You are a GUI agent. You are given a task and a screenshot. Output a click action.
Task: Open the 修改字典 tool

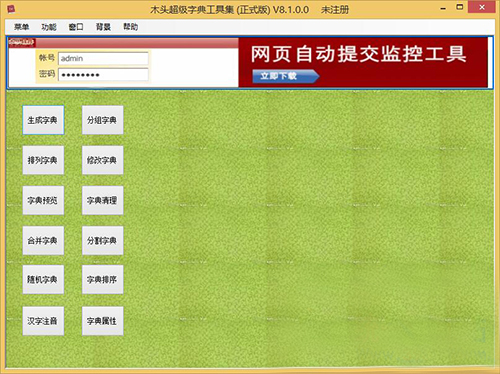(x=103, y=160)
